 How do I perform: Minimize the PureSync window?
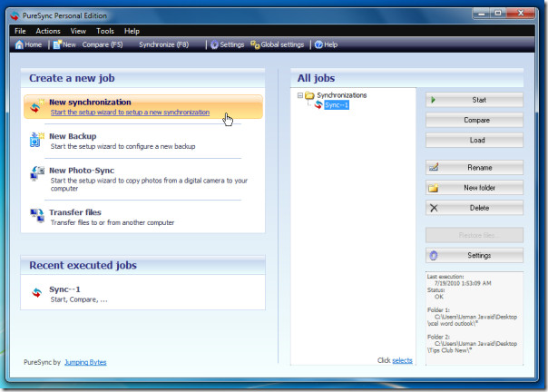481,14
